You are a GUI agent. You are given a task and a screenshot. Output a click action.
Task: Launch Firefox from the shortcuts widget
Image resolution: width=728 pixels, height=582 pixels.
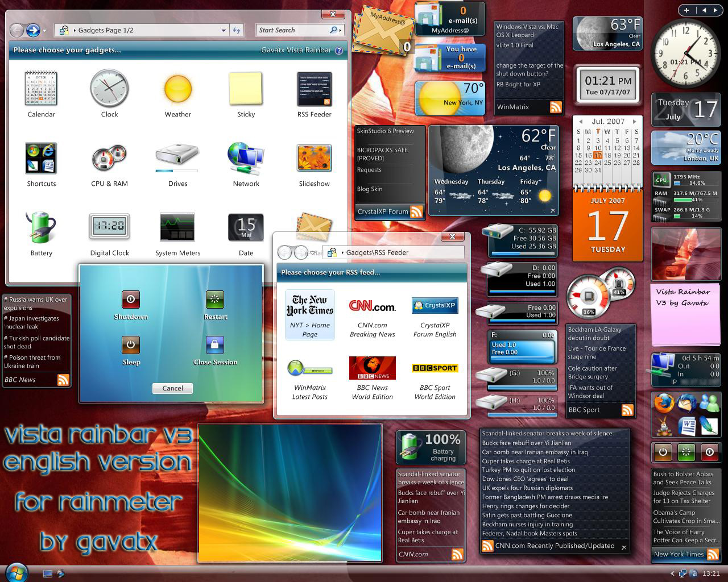(x=663, y=404)
